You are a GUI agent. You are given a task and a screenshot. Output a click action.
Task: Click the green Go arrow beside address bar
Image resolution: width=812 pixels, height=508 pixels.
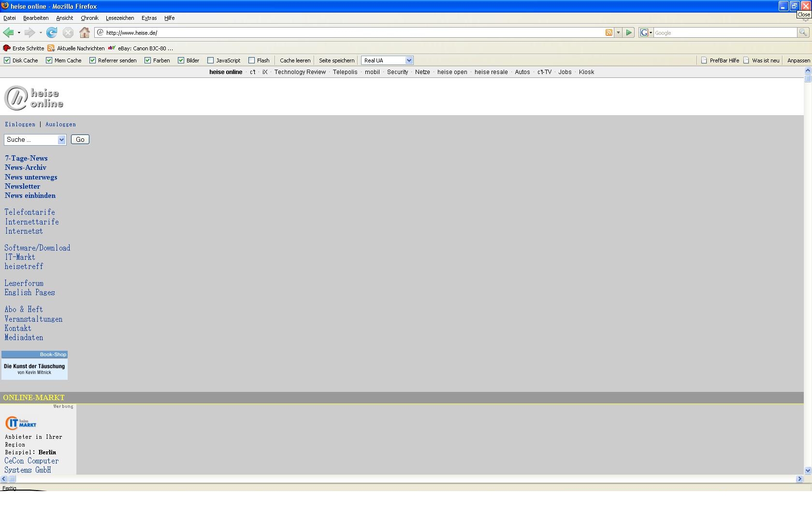(x=629, y=32)
